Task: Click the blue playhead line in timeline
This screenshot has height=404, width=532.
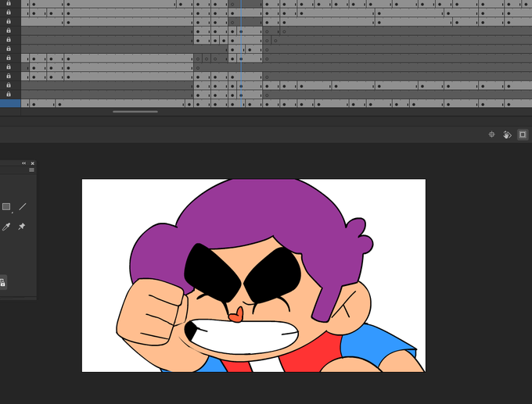Action: pos(241,54)
